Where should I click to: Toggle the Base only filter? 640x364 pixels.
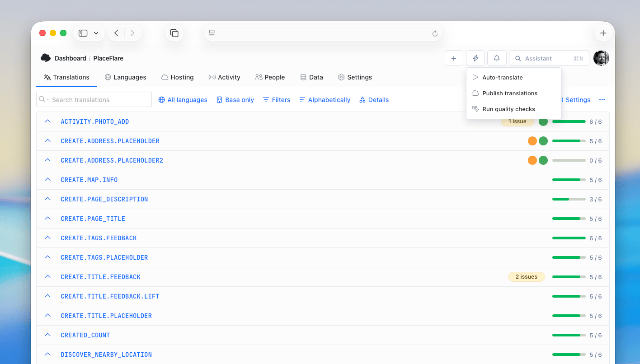point(235,100)
